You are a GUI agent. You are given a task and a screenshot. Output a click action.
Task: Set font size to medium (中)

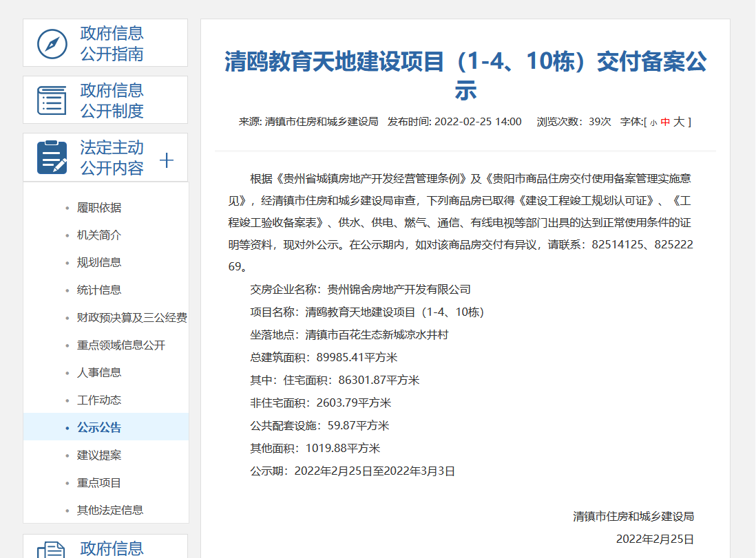click(x=665, y=122)
